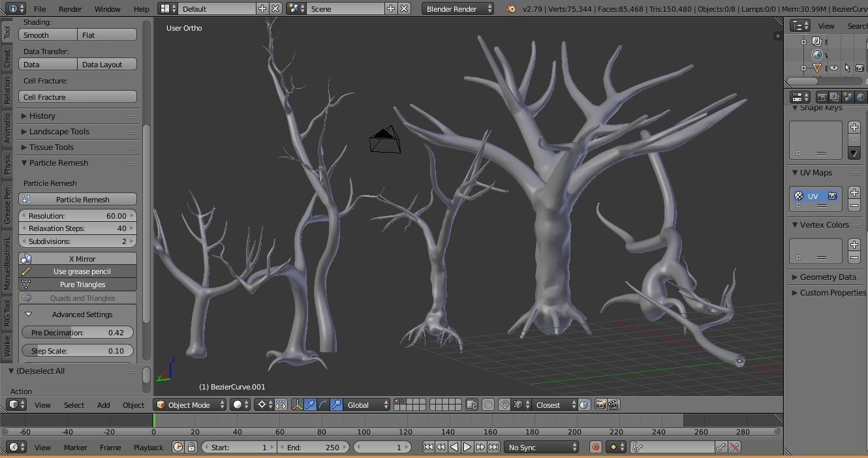Open the No Sync dropdown

(541, 447)
